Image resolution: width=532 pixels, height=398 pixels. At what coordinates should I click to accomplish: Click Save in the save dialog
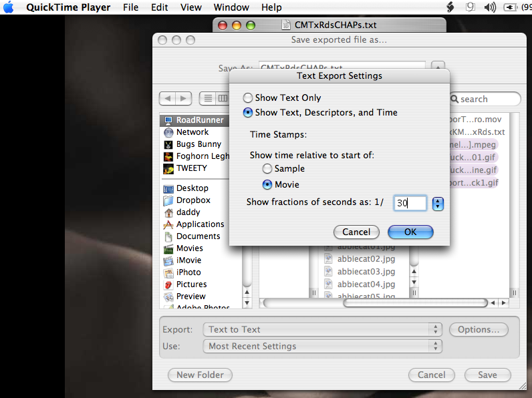pyautogui.click(x=487, y=375)
